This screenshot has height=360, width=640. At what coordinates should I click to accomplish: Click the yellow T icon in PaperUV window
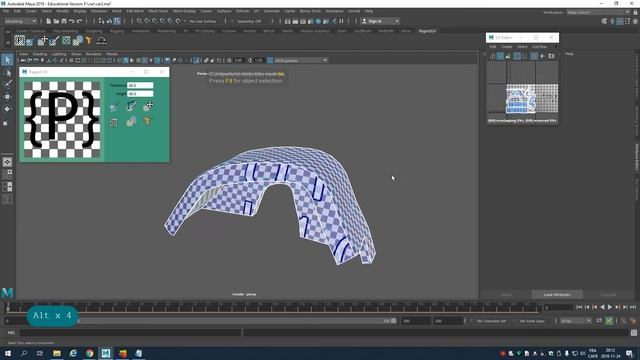[148, 121]
